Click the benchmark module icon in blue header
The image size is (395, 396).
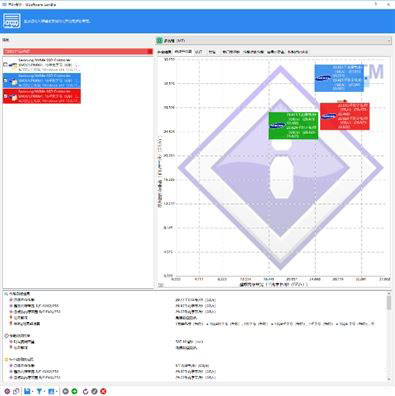click(x=12, y=21)
